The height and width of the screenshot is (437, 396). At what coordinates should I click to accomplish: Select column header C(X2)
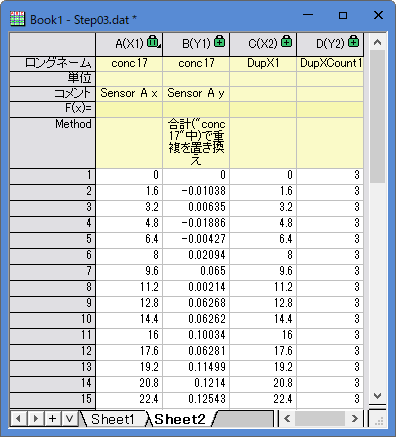(x=263, y=44)
